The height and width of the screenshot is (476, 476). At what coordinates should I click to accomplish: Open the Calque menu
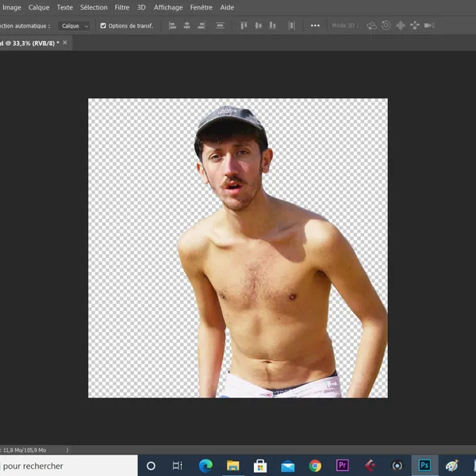coord(39,7)
